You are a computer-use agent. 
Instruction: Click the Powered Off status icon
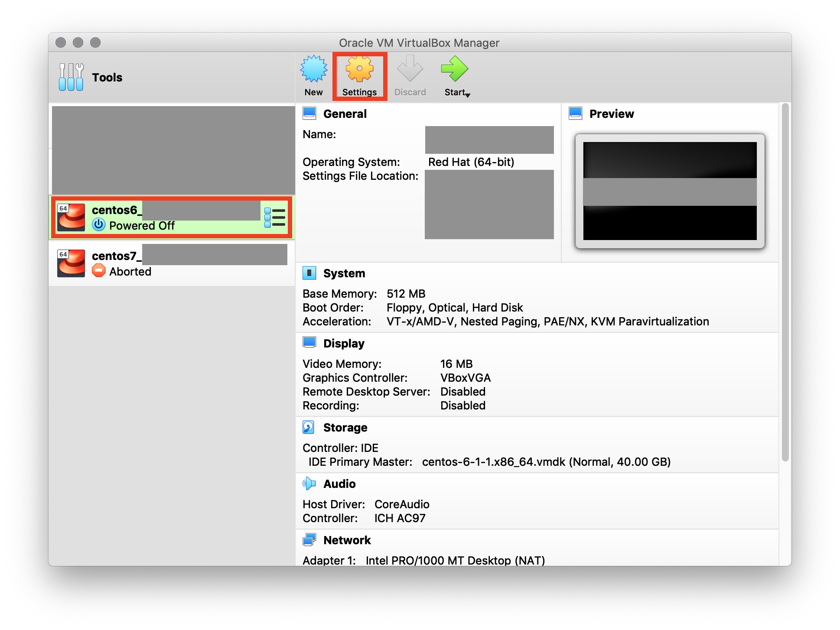[99, 224]
